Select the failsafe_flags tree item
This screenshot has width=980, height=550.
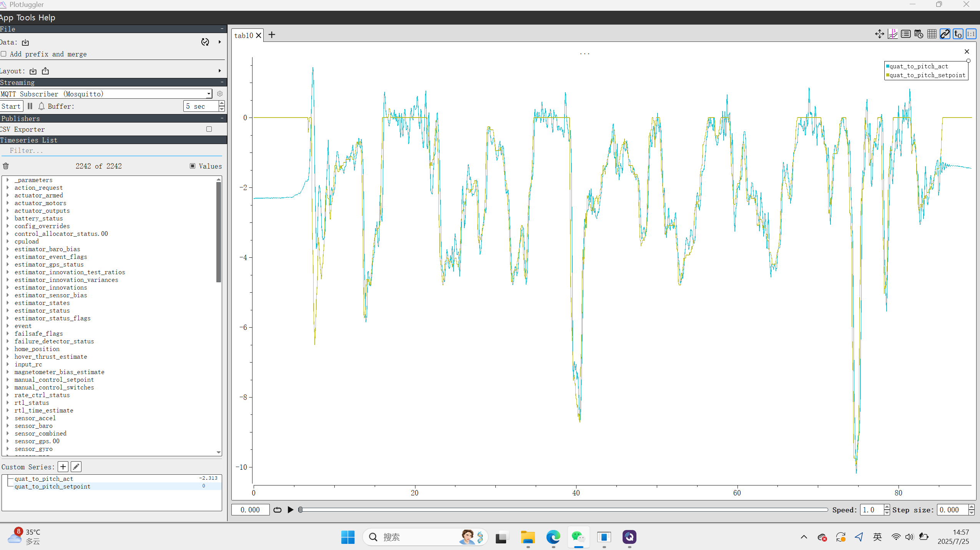[x=38, y=333]
